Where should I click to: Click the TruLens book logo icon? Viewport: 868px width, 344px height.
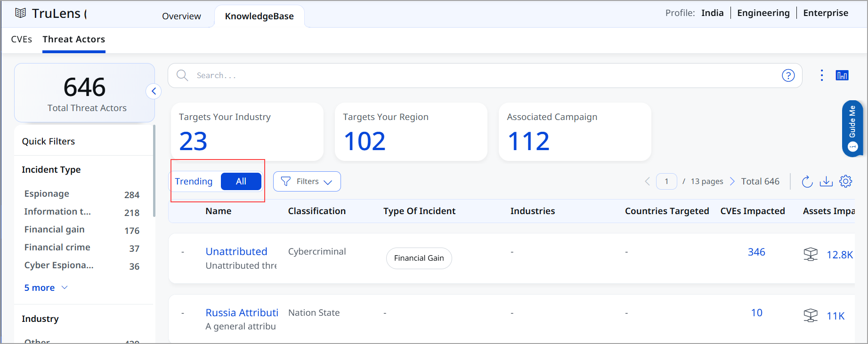click(x=20, y=13)
